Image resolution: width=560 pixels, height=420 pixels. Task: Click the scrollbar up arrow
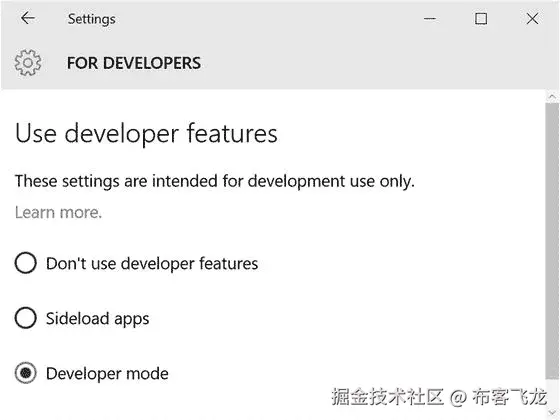(552, 96)
